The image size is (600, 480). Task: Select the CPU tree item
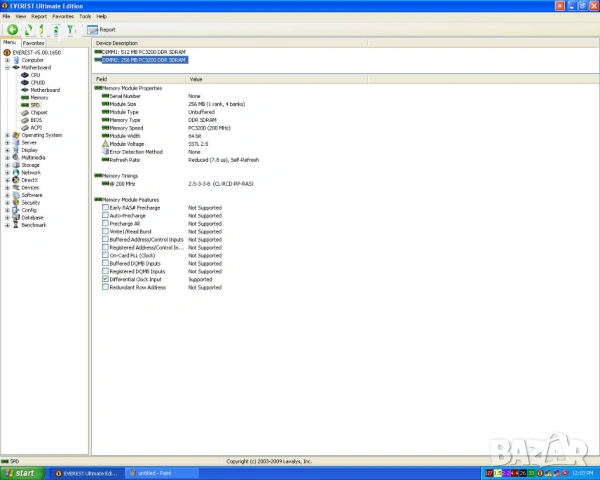35,75
